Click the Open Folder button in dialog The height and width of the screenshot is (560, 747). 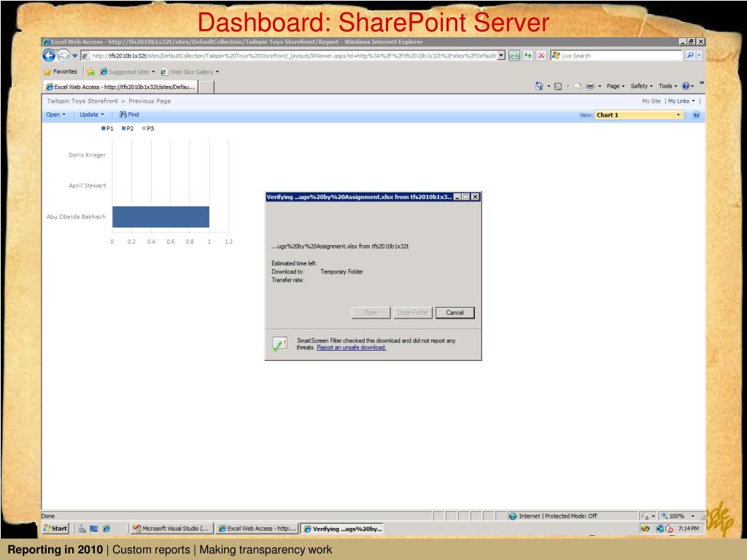pyautogui.click(x=413, y=312)
